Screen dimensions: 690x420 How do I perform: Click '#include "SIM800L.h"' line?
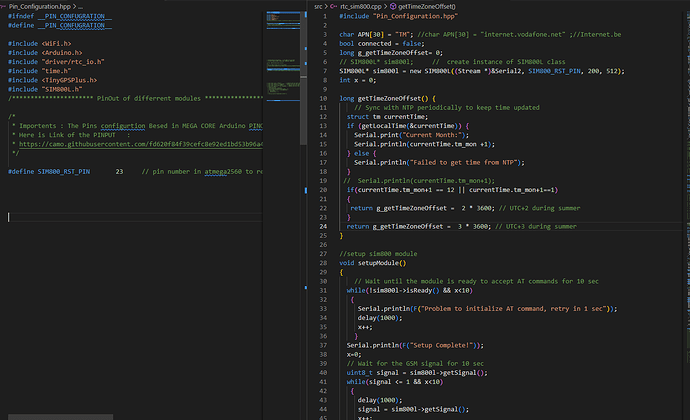click(x=45, y=89)
